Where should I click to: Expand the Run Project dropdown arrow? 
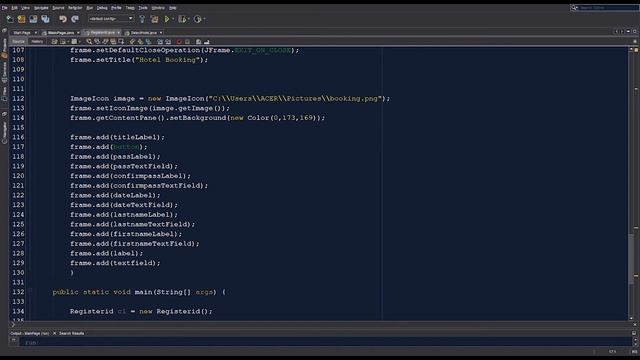[x=173, y=19]
